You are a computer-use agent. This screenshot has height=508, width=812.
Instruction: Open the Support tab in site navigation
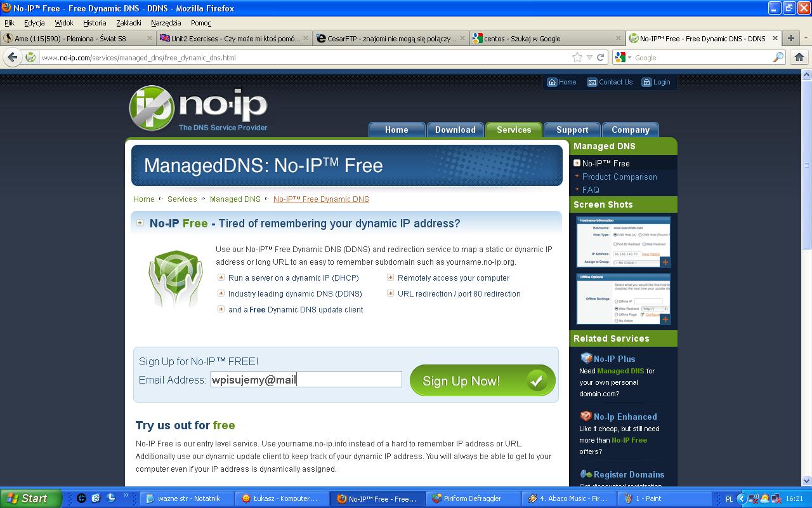click(x=572, y=130)
